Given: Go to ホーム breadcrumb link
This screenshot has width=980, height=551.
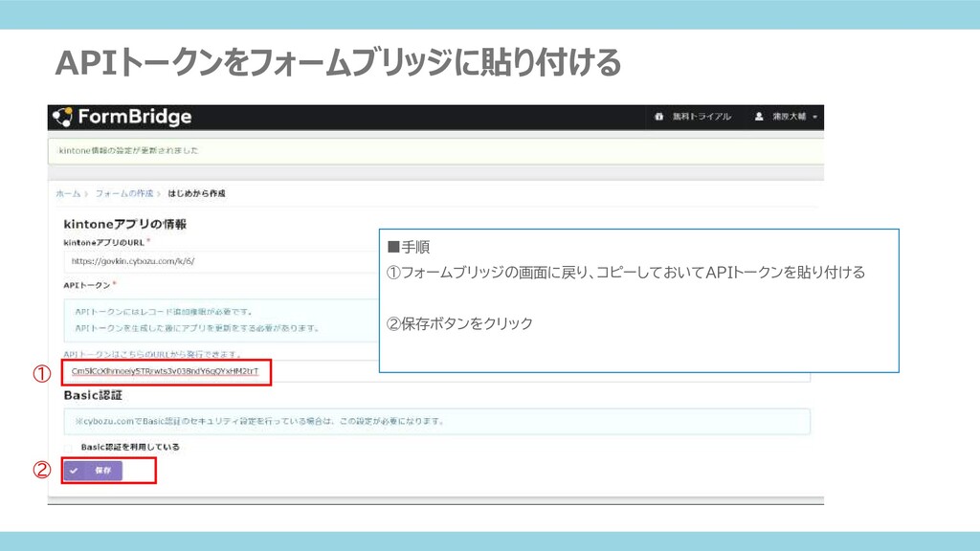Looking at the screenshot, I should click(68, 193).
